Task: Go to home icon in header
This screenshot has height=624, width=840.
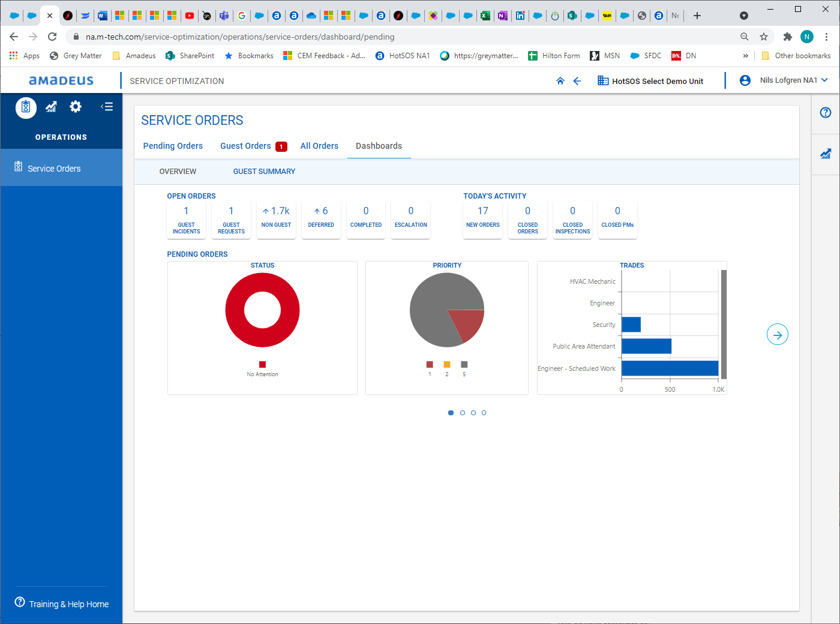Action: pos(560,81)
